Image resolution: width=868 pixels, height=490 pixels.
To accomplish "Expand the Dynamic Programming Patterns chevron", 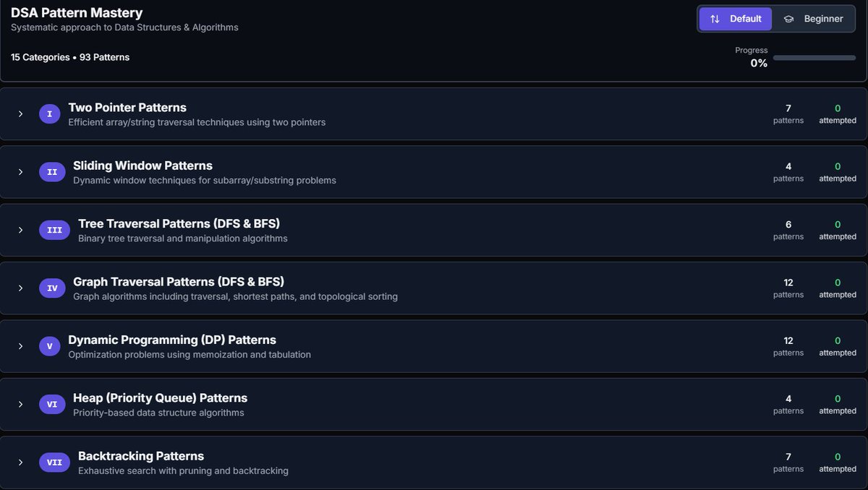I will point(21,346).
